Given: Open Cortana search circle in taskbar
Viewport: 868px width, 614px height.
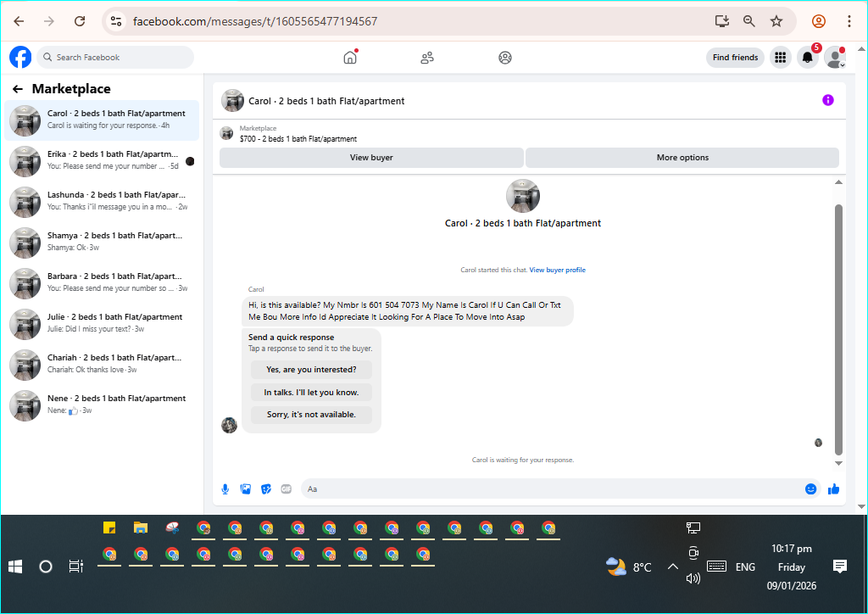Looking at the screenshot, I should pos(46,567).
